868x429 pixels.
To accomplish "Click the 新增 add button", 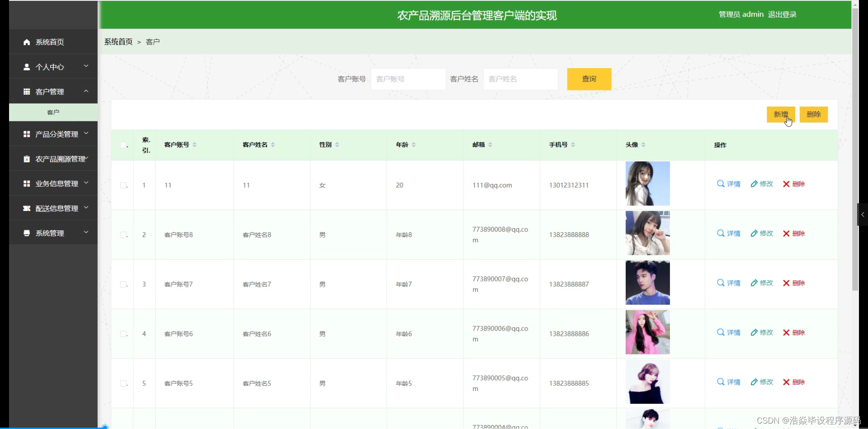I will [781, 114].
